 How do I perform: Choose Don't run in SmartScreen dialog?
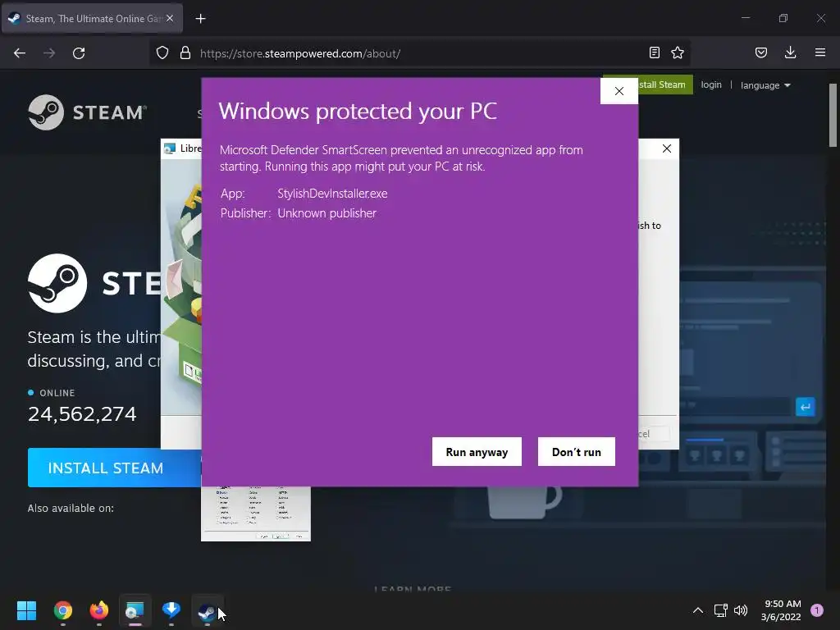577,452
